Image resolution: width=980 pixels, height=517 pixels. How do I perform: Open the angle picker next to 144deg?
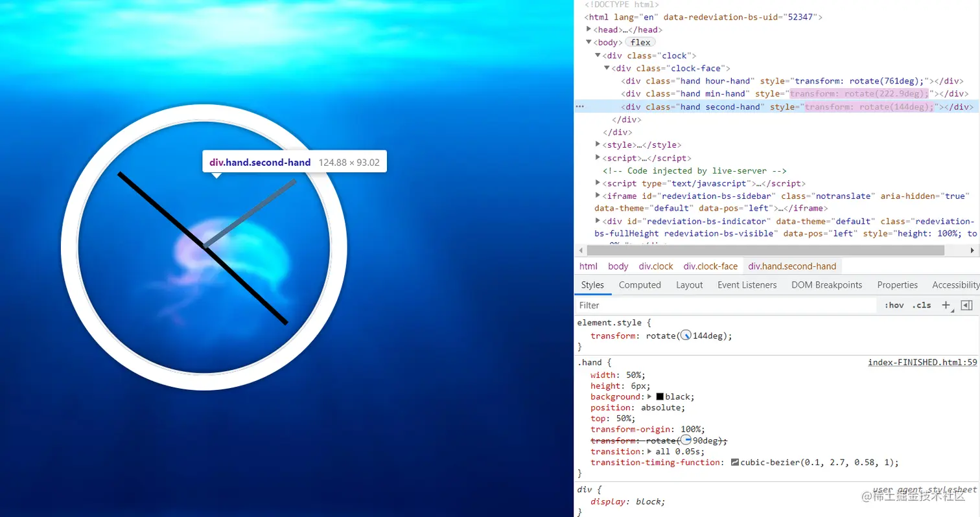point(686,336)
